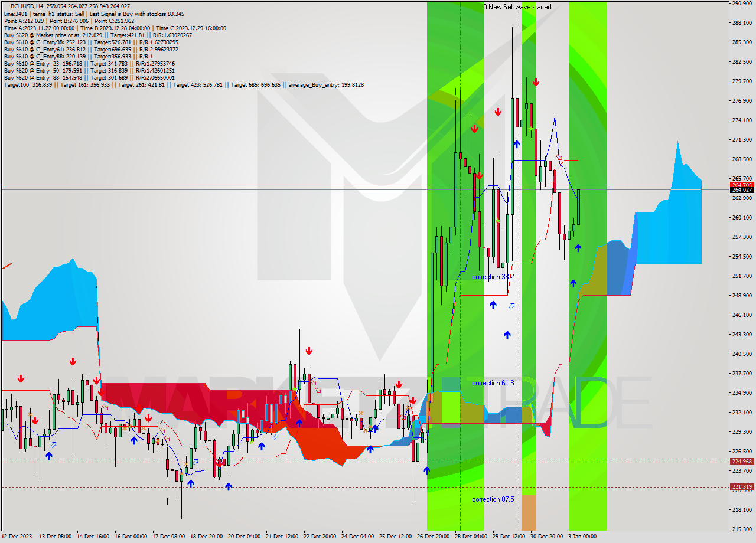Select the 'correction 87.5' label
This screenshot has width=756, height=543.
[x=493, y=499]
